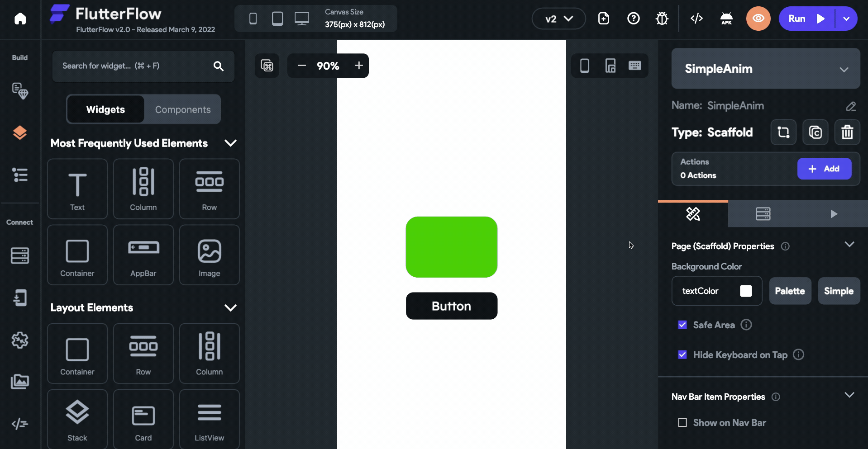This screenshot has height=449, width=868.
Task: Select desktop canvas size icon
Action: click(302, 19)
